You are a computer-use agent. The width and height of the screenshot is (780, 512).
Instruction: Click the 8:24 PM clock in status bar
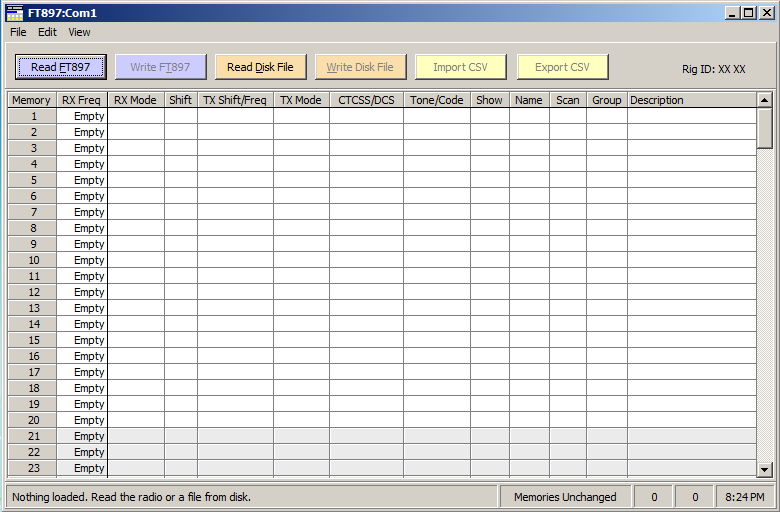tap(744, 497)
